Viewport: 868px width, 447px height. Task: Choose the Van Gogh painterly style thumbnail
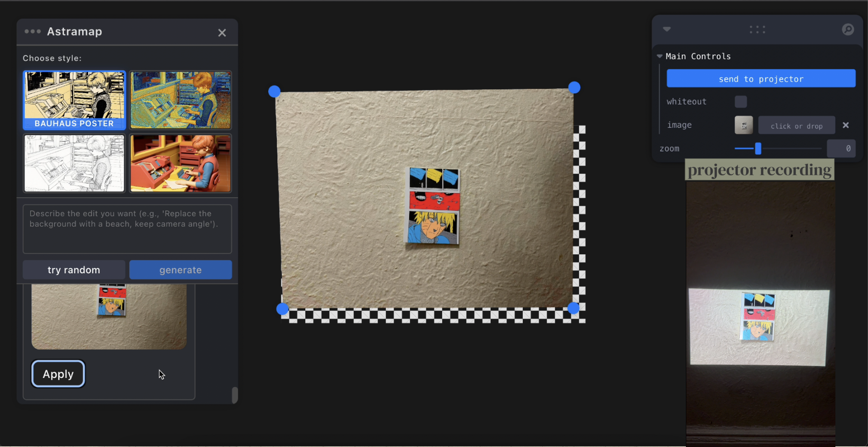181,100
